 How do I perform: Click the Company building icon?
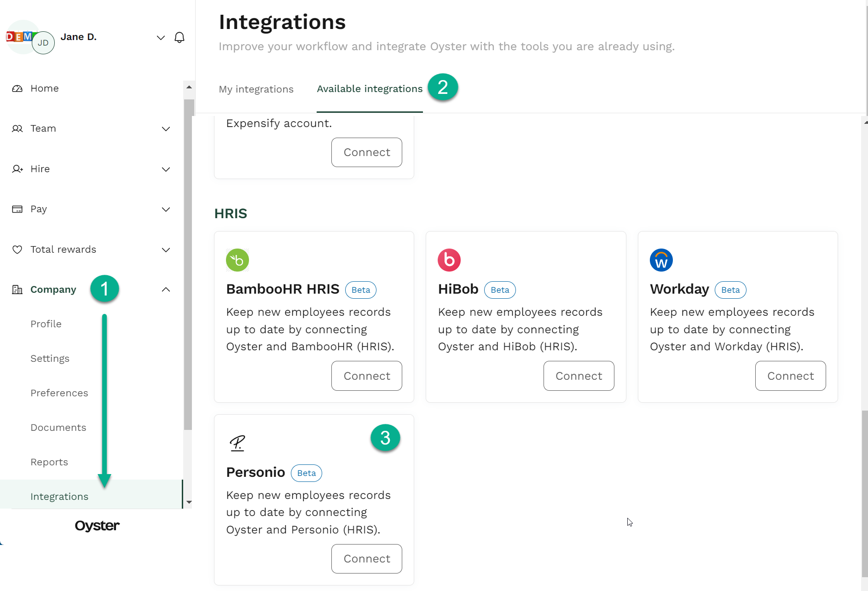coord(17,290)
